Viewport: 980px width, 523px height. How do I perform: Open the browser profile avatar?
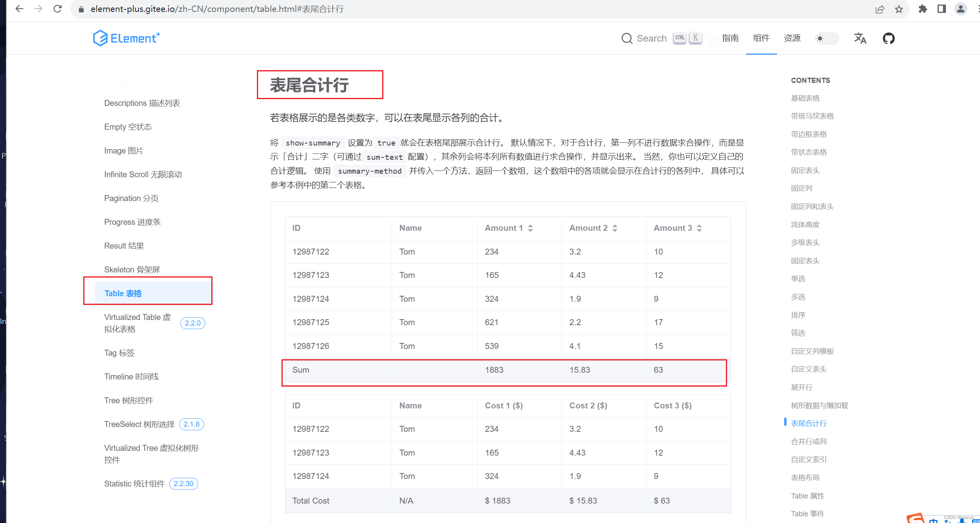coord(961,9)
